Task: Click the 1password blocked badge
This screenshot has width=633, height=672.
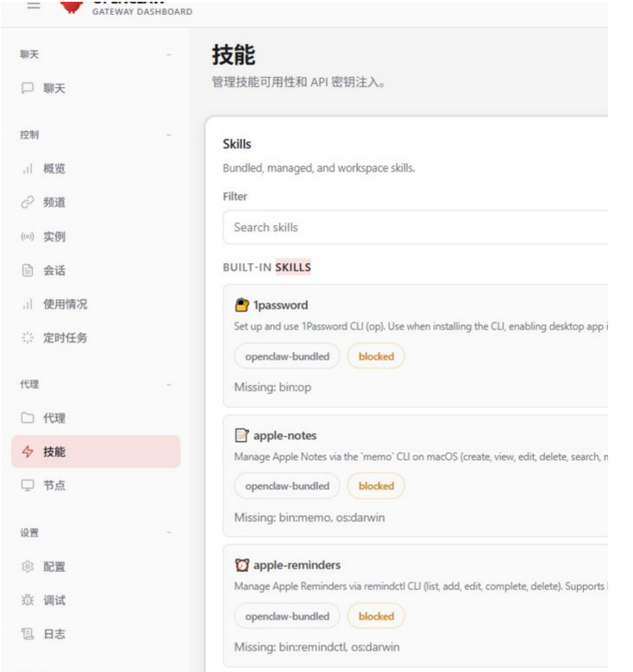Action: pos(376,356)
